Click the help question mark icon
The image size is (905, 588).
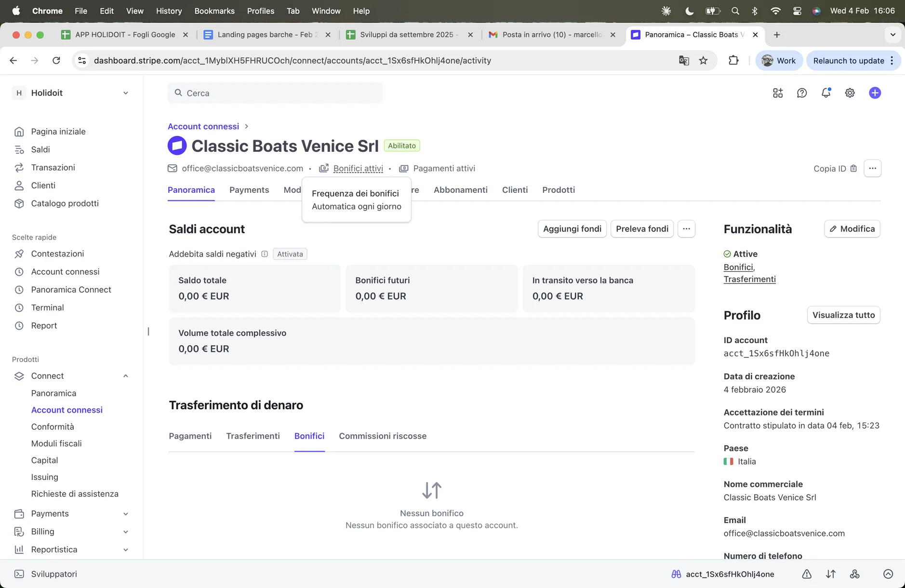(801, 93)
